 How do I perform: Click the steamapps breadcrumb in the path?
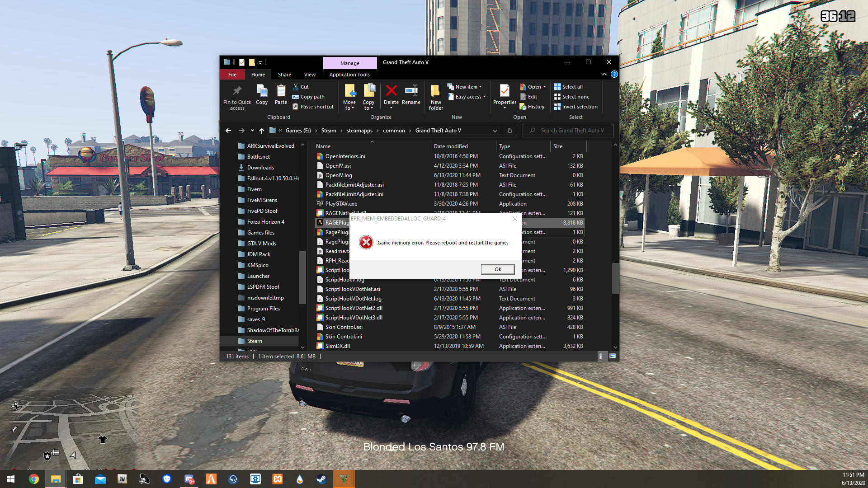pos(359,131)
